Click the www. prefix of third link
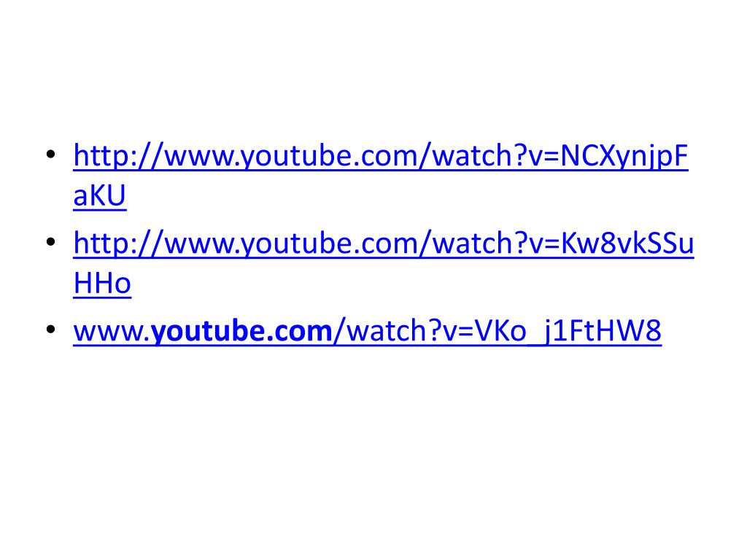747x560 pixels. tap(112, 331)
